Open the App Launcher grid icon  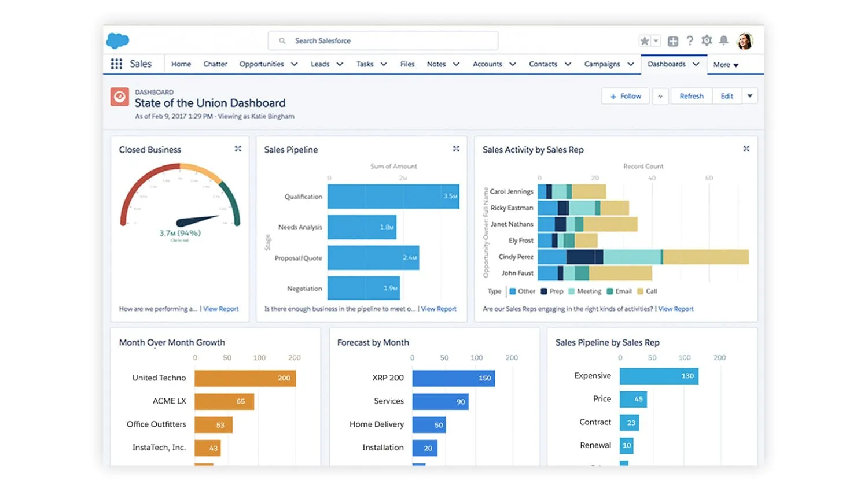coord(116,64)
